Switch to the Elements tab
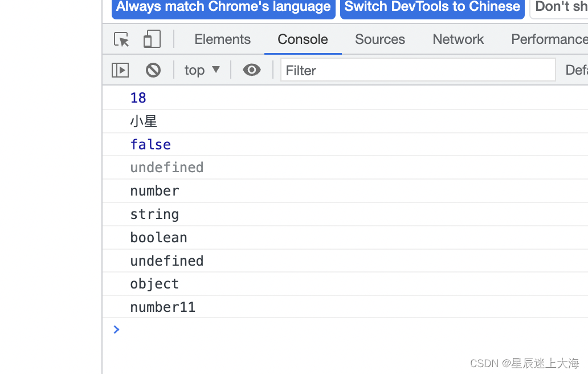Screen dimensions: 588x374 (x=222, y=39)
